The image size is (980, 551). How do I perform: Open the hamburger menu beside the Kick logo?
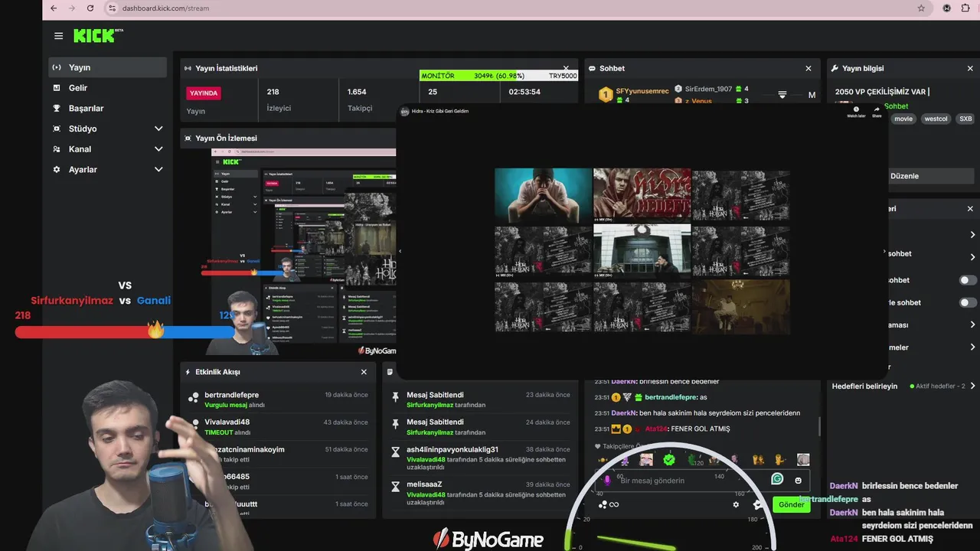[58, 36]
